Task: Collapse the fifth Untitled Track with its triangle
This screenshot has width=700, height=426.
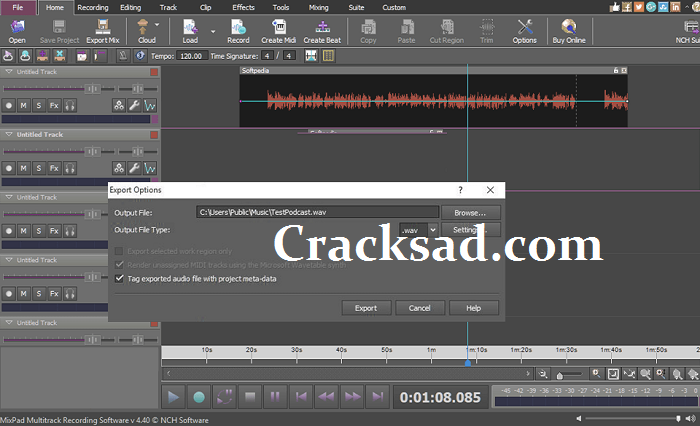Action: click(8, 322)
